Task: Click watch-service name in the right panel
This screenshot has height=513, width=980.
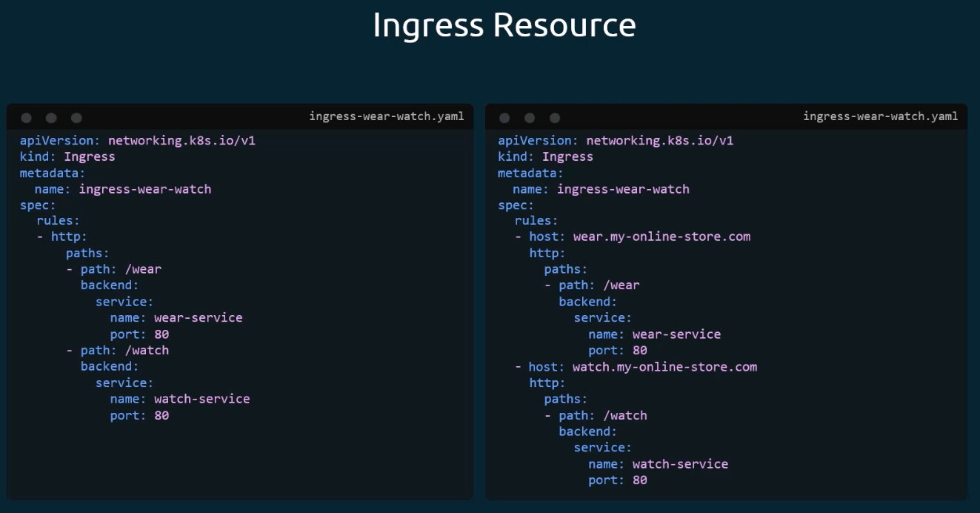Action: pyautogui.click(x=680, y=464)
